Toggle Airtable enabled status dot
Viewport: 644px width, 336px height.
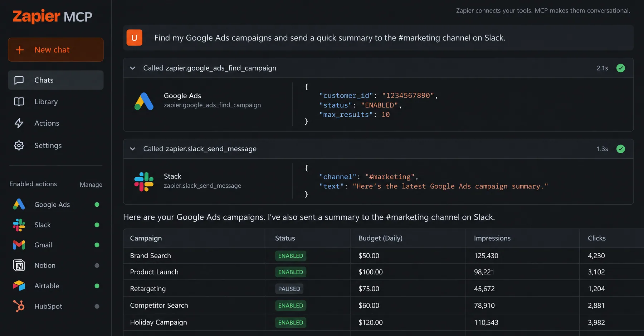point(97,286)
